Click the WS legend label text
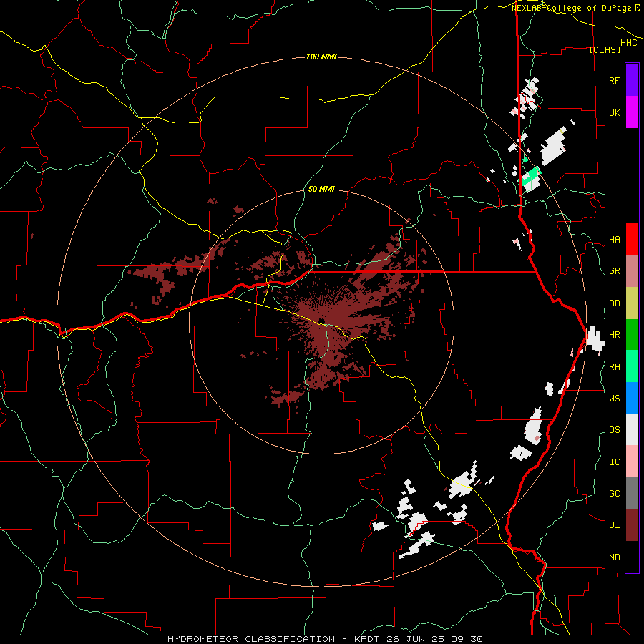 pos(614,399)
